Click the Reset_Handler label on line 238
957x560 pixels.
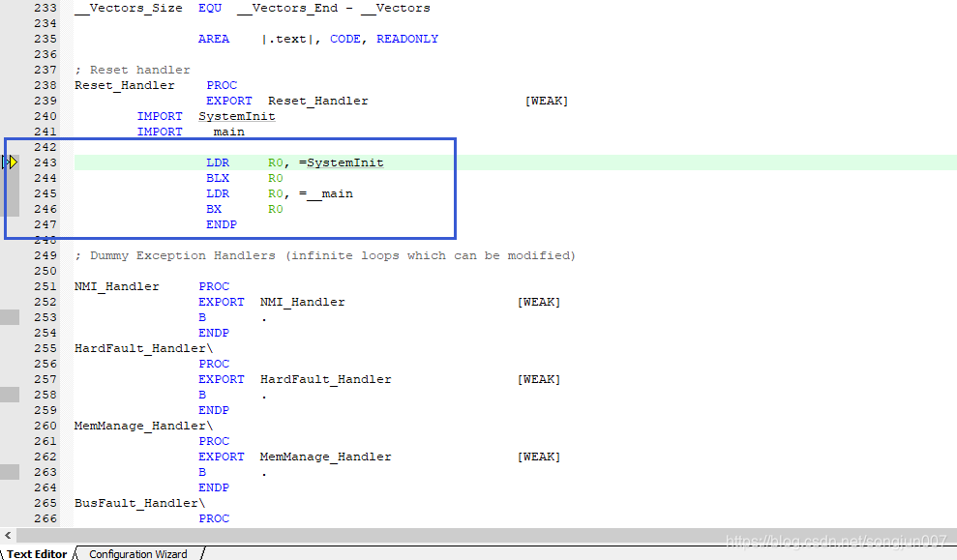click(x=124, y=85)
